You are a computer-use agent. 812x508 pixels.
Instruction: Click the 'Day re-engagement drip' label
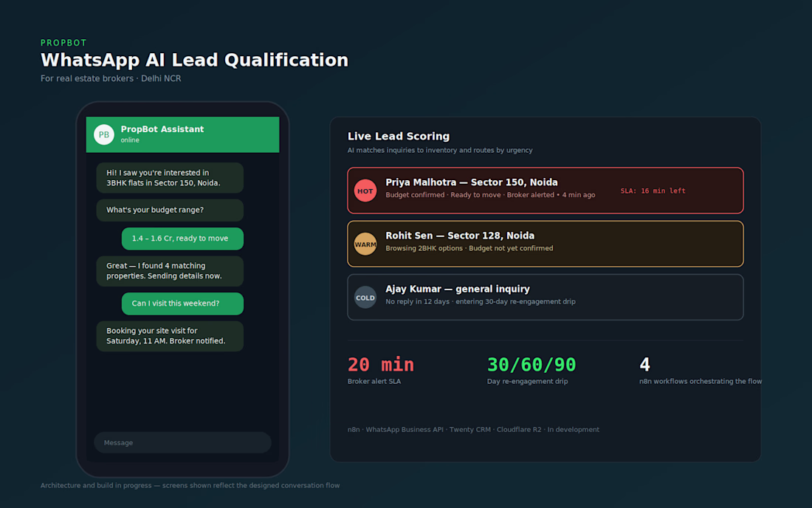(x=527, y=382)
